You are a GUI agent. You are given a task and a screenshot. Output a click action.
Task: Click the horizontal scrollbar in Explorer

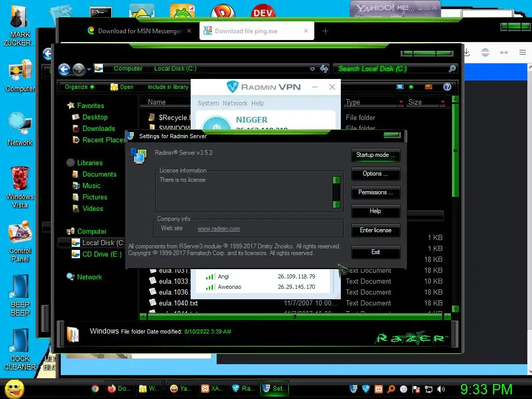point(295,317)
